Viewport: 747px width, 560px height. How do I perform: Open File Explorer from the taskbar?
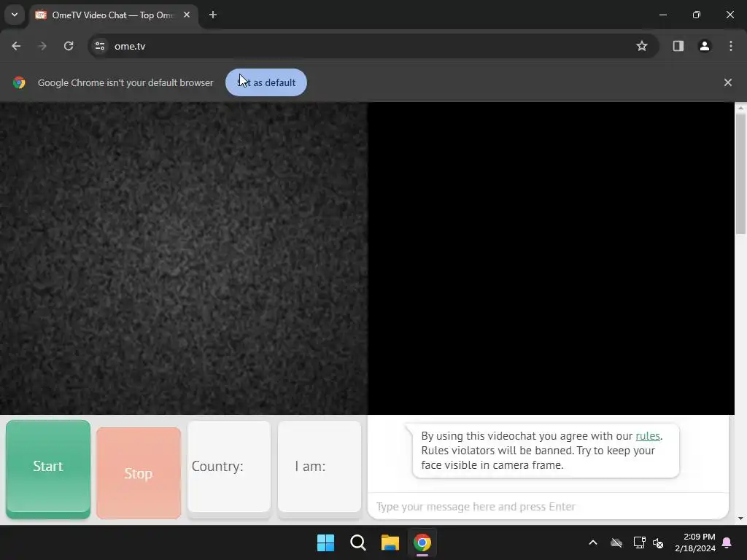pos(390,542)
